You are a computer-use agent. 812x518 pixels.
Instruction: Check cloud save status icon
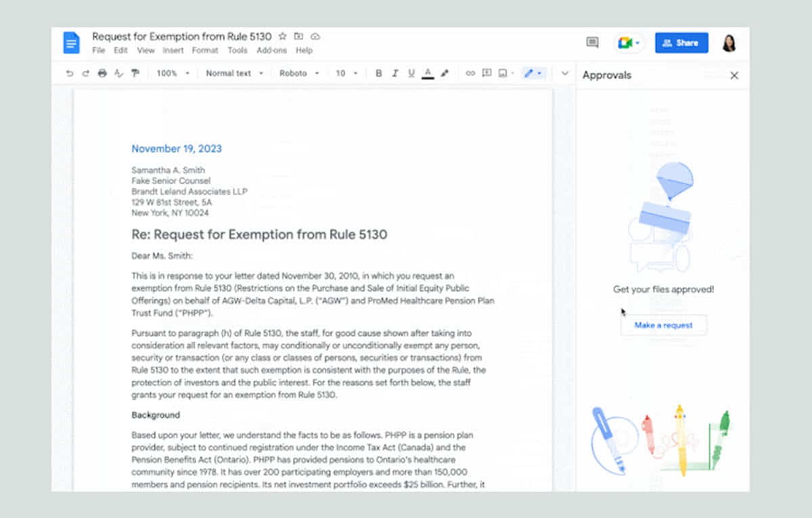pyautogui.click(x=315, y=37)
